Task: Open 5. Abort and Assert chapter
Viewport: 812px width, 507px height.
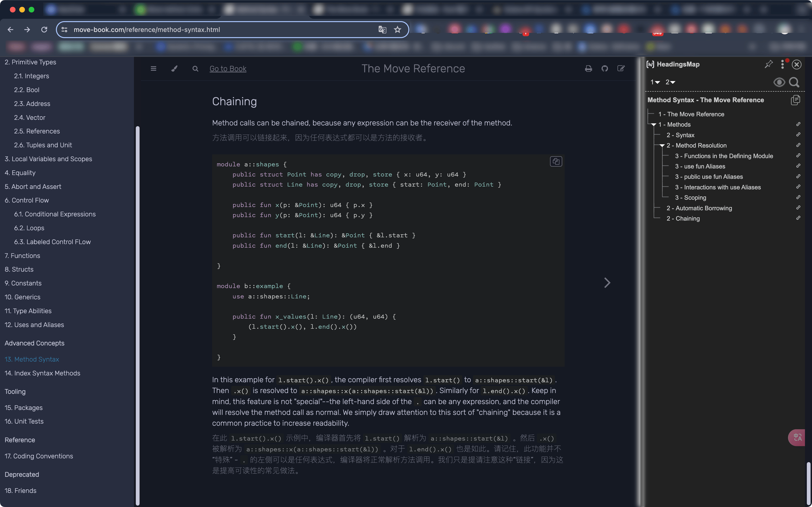Action: 33,187
